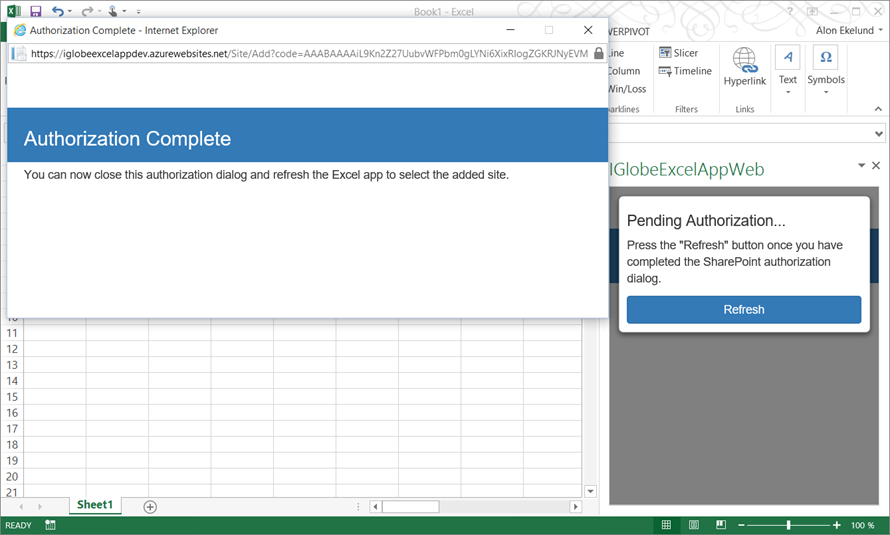Insert a Timeline filter
Image resolution: width=890 pixels, height=535 pixels.
tap(685, 71)
